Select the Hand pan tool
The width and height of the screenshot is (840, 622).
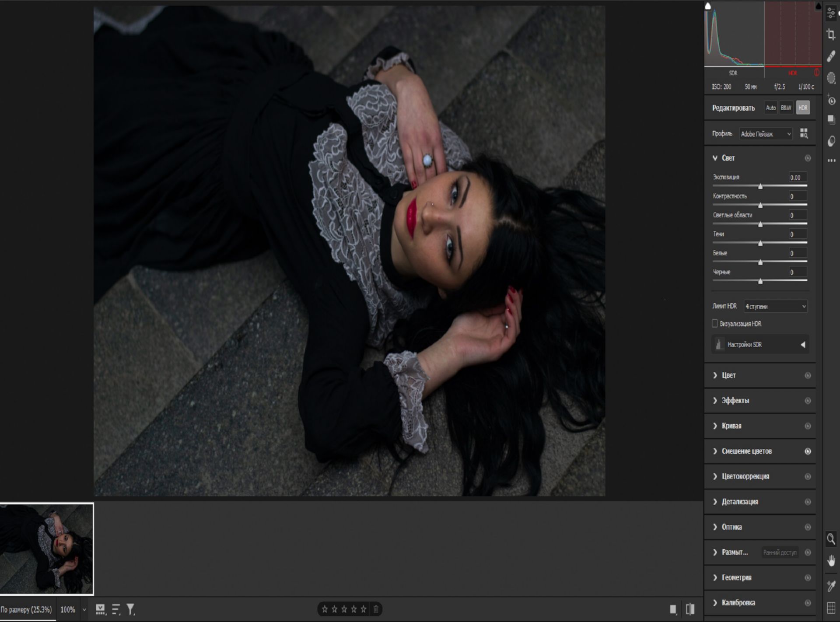tap(831, 561)
